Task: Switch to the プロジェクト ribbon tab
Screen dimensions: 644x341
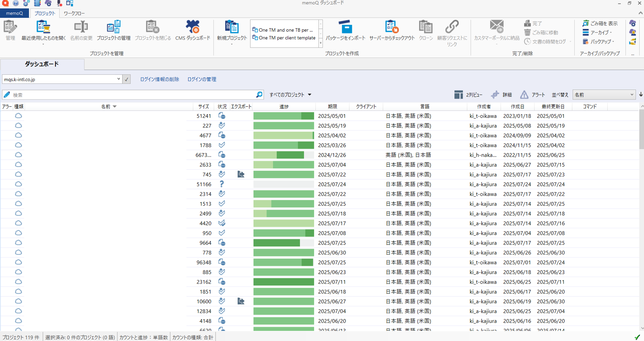Action: click(45, 13)
